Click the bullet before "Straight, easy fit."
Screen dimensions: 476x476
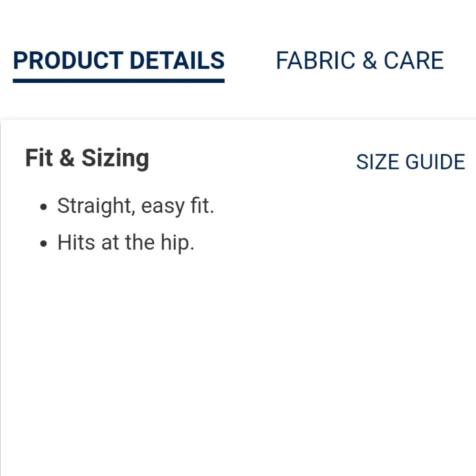click(x=44, y=208)
